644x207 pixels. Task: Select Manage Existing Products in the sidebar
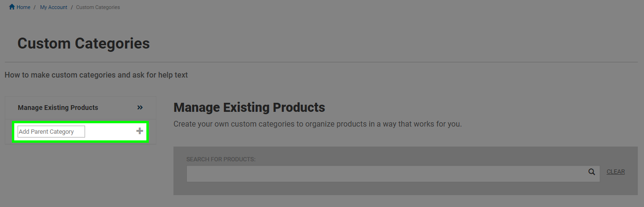(58, 108)
